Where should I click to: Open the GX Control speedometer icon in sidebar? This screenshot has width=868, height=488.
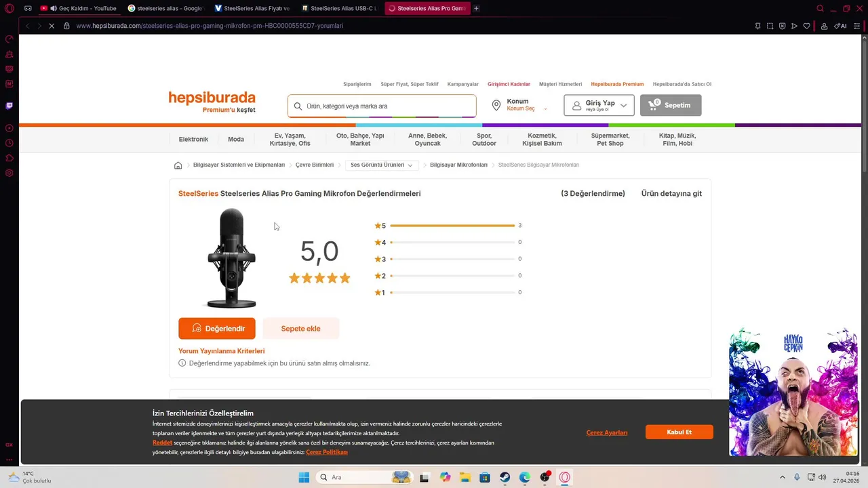point(9,39)
